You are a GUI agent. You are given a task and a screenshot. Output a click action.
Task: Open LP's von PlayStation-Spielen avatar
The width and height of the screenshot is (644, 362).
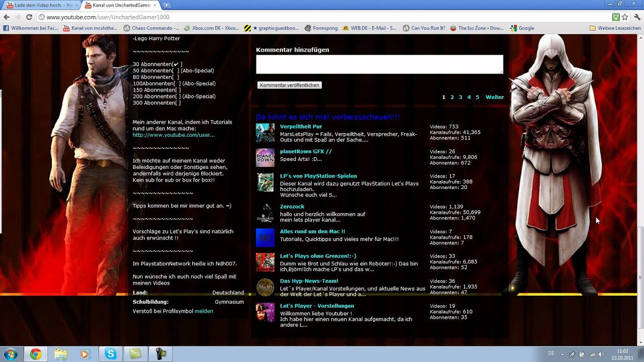coord(265,182)
